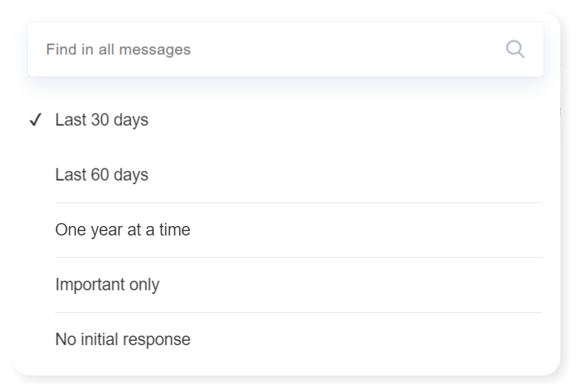577x392 pixels.
Task: Toggle the tick mark on Last 30 days
Action: tap(35, 120)
